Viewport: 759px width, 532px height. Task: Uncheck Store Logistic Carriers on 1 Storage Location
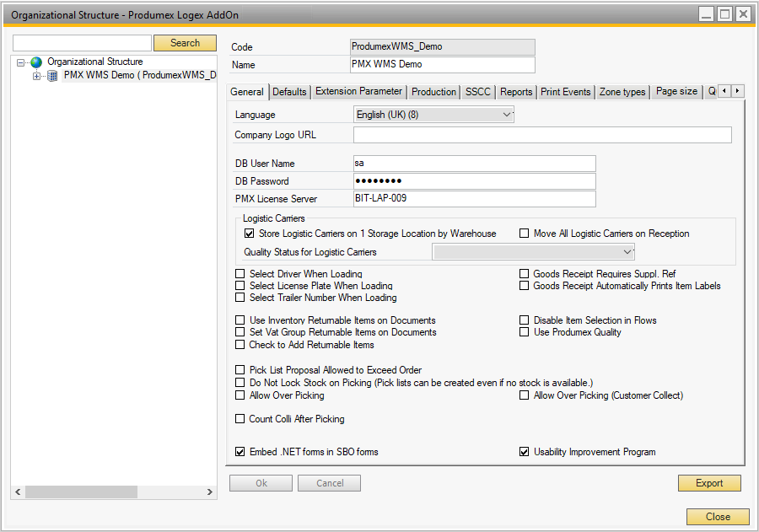tap(249, 233)
